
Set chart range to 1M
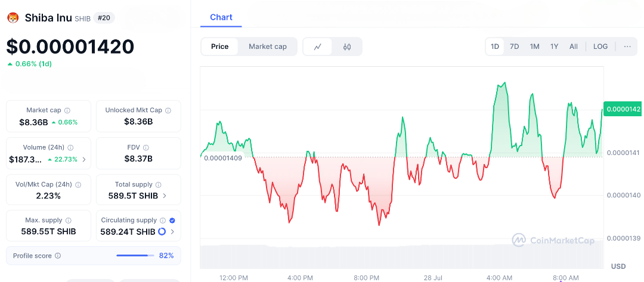(x=534, y=47)
